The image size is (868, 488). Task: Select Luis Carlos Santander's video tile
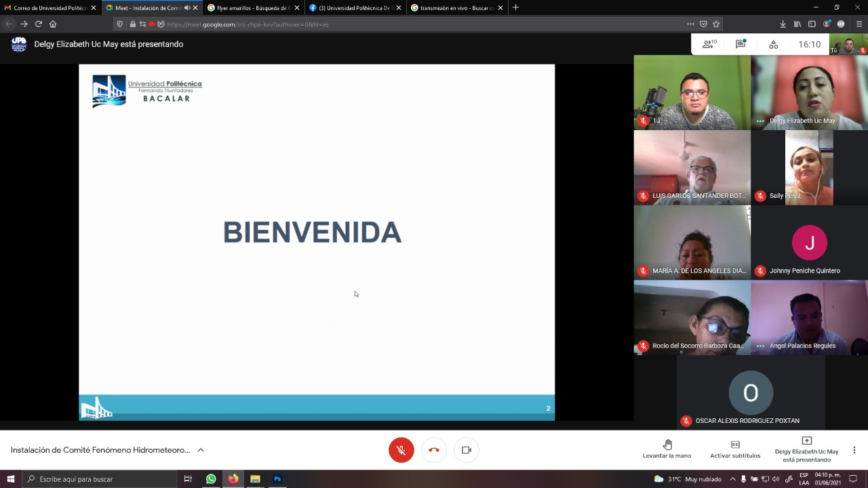692,168
